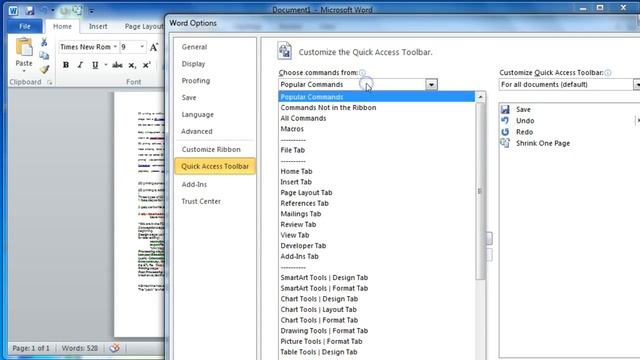Click the Paste clipboard icon

click(x=24, y=47)
